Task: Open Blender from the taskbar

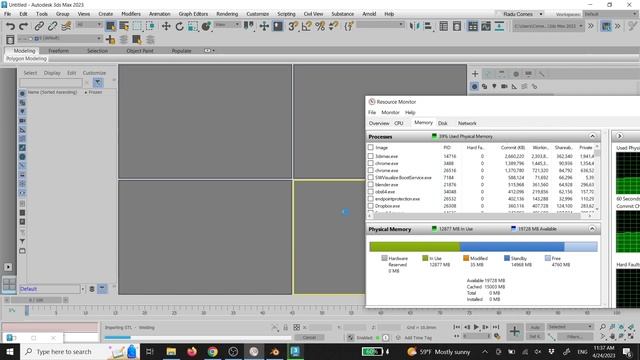Action: click(274, 351)
